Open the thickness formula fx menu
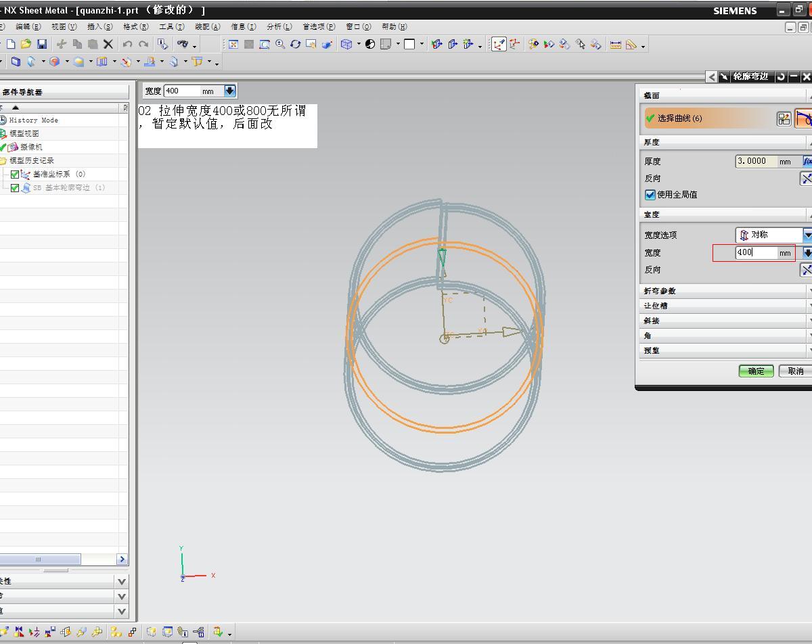The height and width of the screenshot is (644, 812). point(807,161)
